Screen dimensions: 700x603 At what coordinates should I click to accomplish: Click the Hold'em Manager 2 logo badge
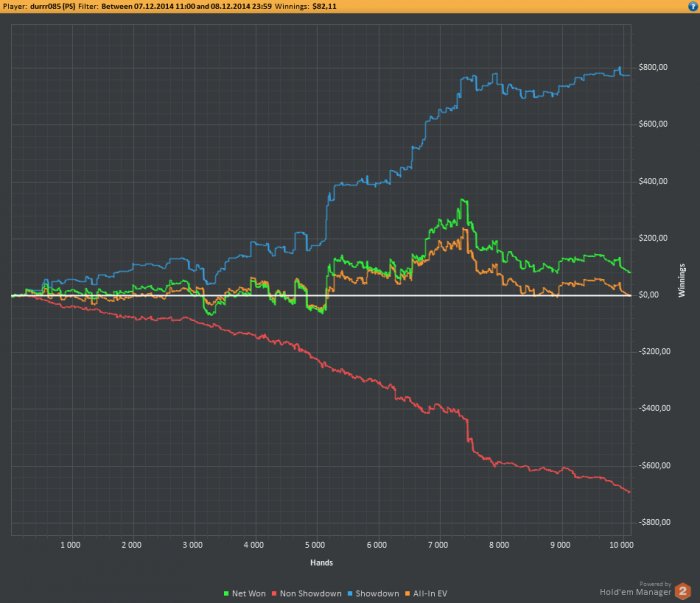pos(683,591)
